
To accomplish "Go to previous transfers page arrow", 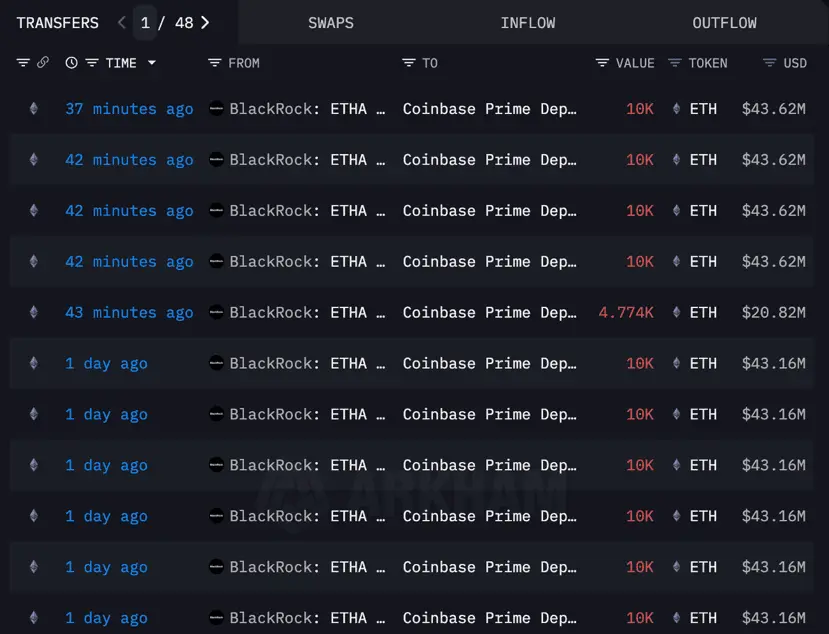I will [x=122, y=22].
